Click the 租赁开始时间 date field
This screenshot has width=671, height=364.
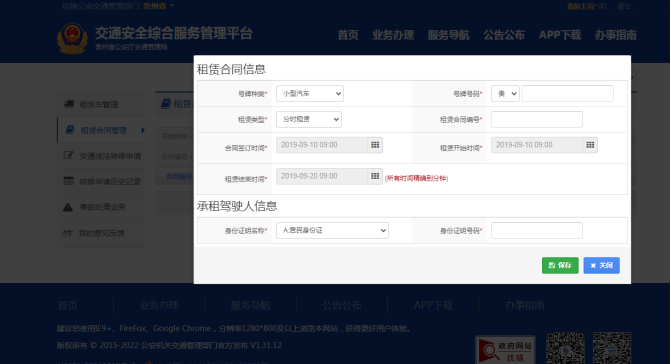pos(537,145)
